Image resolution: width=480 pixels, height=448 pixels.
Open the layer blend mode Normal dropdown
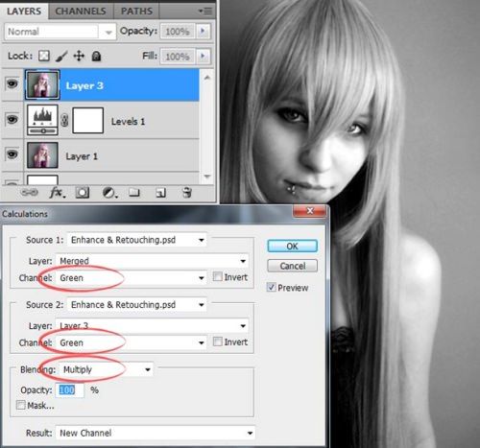point(60,32)
